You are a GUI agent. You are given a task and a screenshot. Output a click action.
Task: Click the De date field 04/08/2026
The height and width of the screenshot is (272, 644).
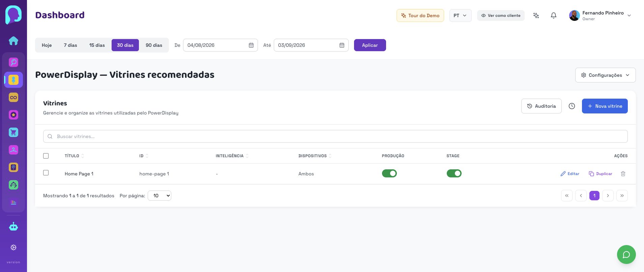click(221, 45)
